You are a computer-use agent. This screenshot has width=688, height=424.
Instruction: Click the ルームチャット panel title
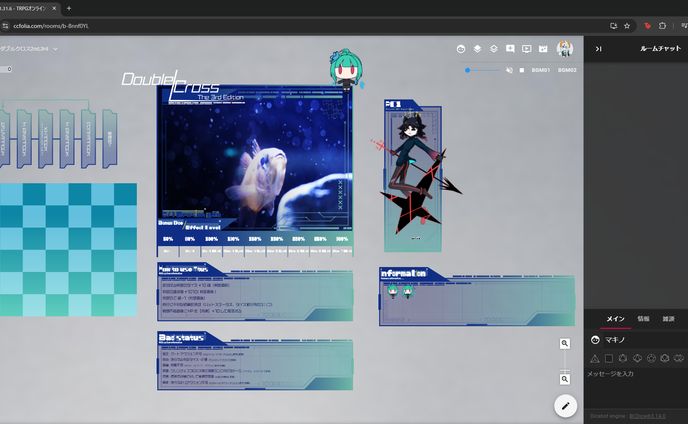click(660, 49)
